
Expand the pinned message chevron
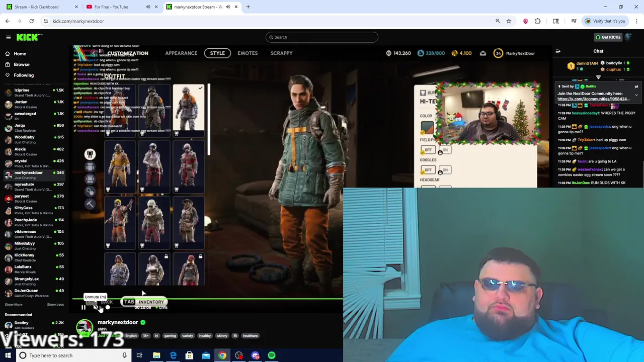pos(636,95)
